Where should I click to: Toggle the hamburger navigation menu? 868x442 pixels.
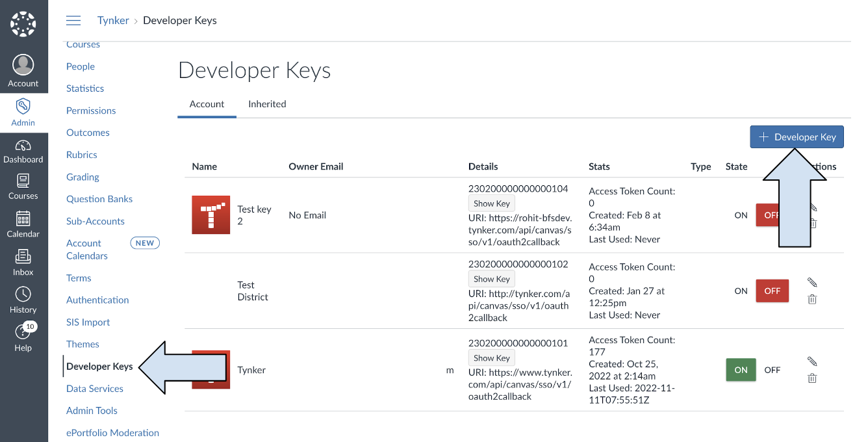73,21
